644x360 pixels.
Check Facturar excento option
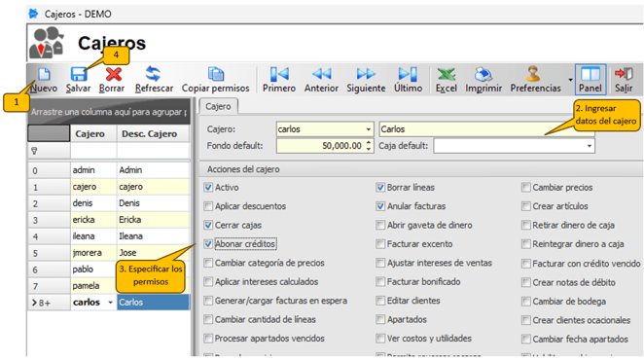click(x=380, y=244)
